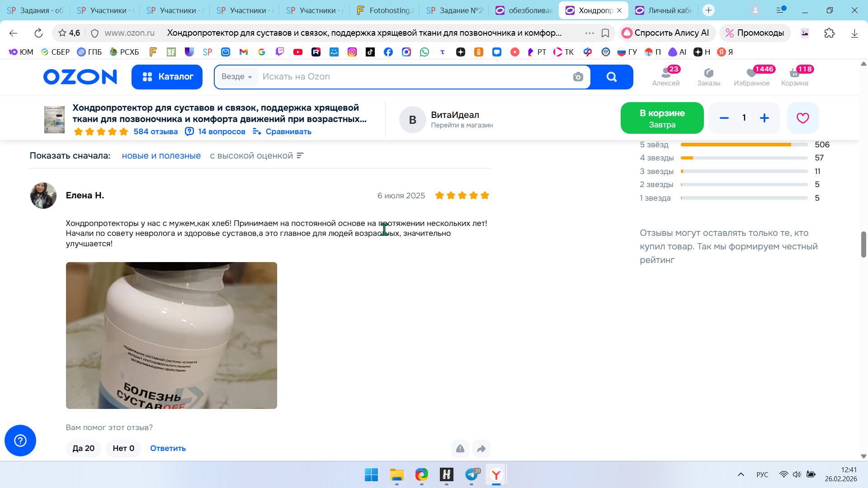The height and width of the screenshot is (488, 868).
Task: Click the blue help question circle
Action: pos(20,441)
